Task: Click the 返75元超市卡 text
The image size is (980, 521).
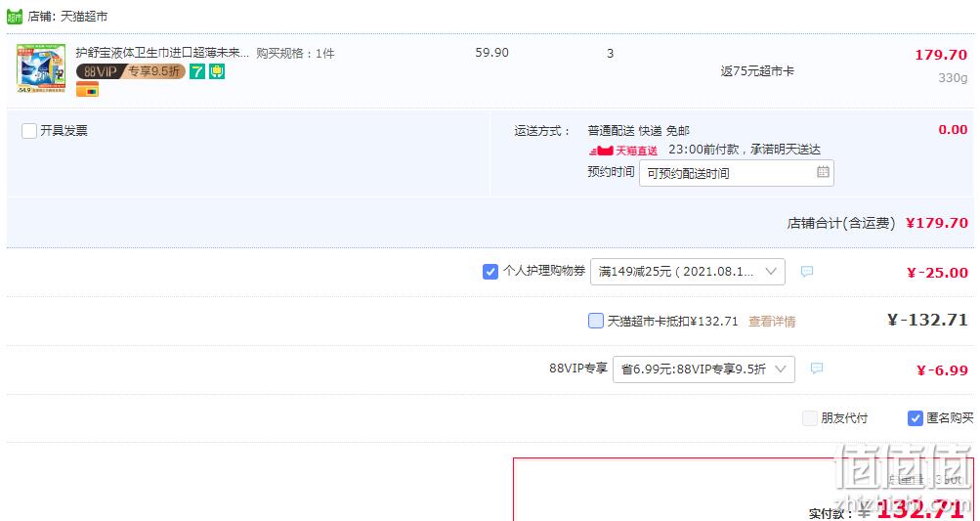Action: (757, 71)
